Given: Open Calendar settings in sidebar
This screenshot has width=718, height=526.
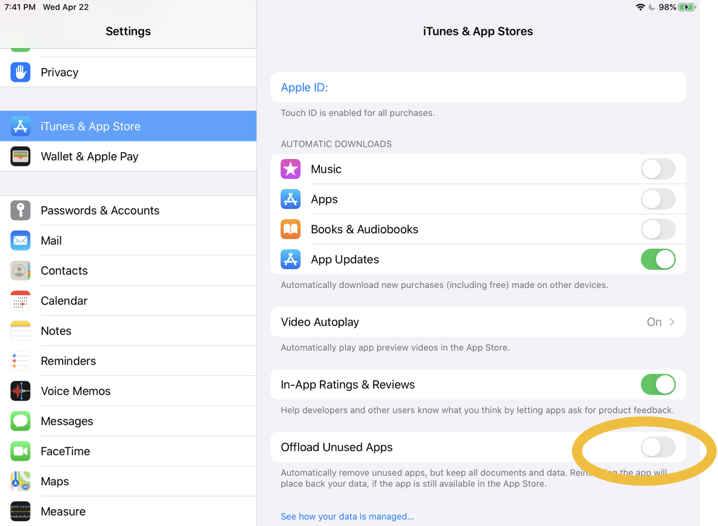Looking at the screenshot, I should (64, 301).
